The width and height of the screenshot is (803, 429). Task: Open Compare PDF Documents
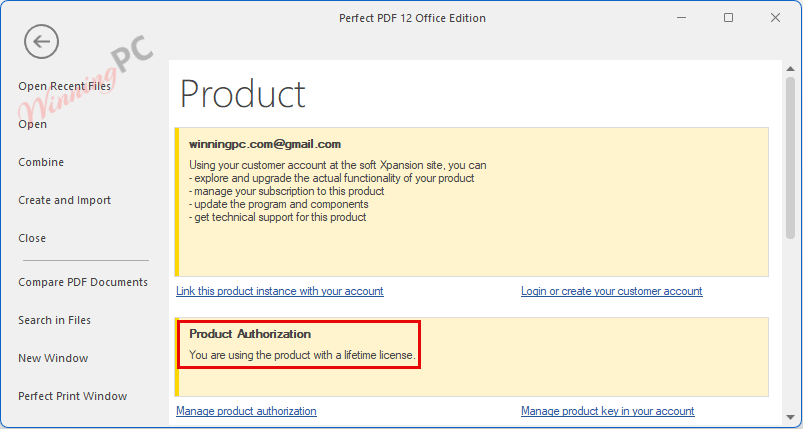point(83,282)
